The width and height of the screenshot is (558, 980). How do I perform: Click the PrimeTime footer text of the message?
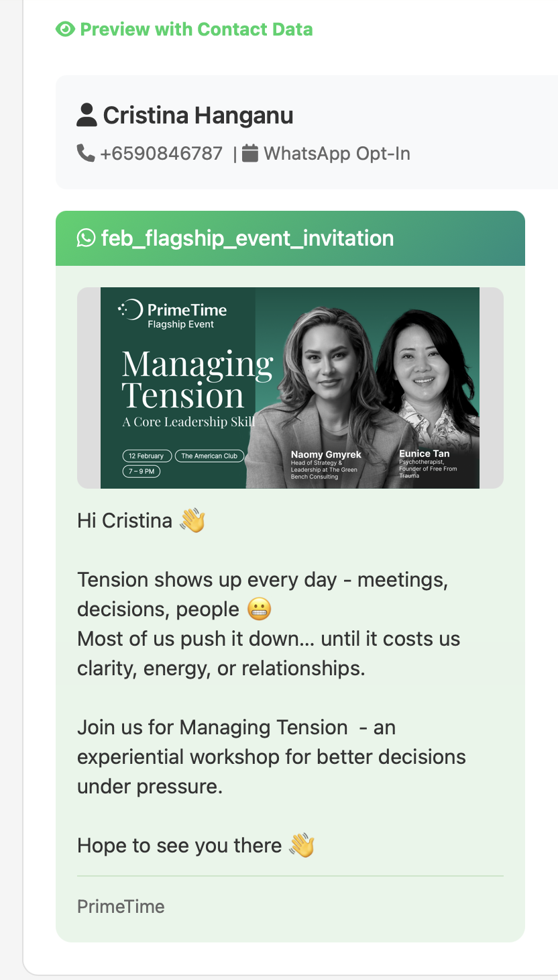pyautogui.click(x=121, y=907)
